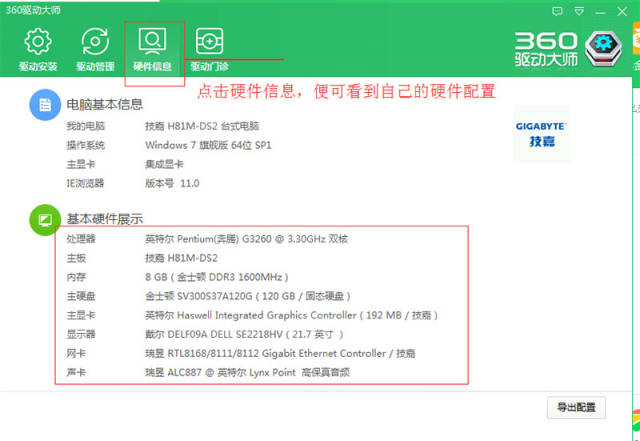Click the 我的电脑 row label
Image resolution: width=640 pixels, height=441 pixels.
[86, 126]
